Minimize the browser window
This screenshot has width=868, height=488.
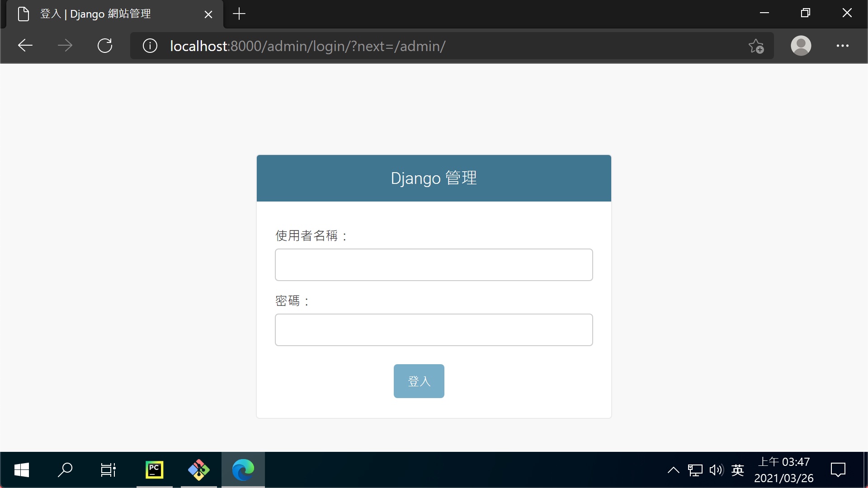764,13
